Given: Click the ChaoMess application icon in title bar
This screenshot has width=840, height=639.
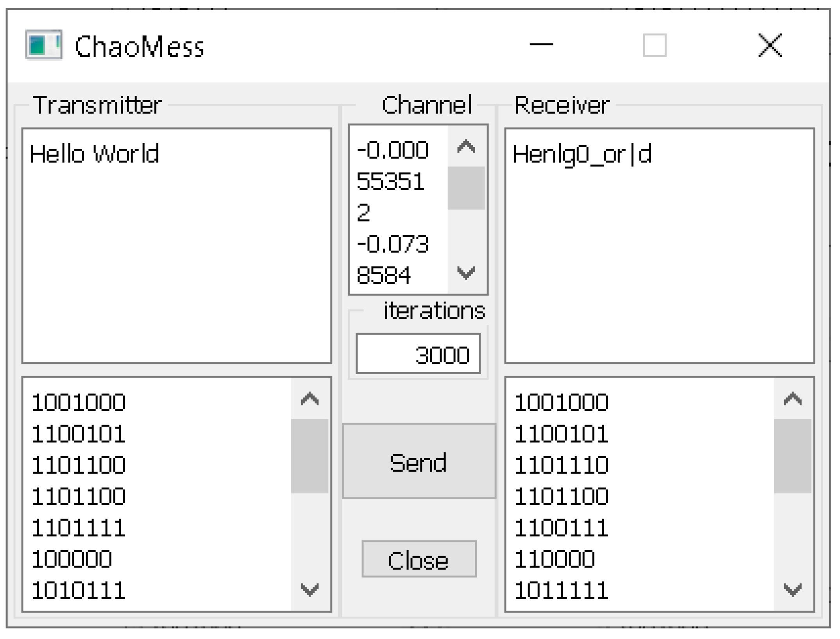Looking at the screenshot, I should [44, 45].
